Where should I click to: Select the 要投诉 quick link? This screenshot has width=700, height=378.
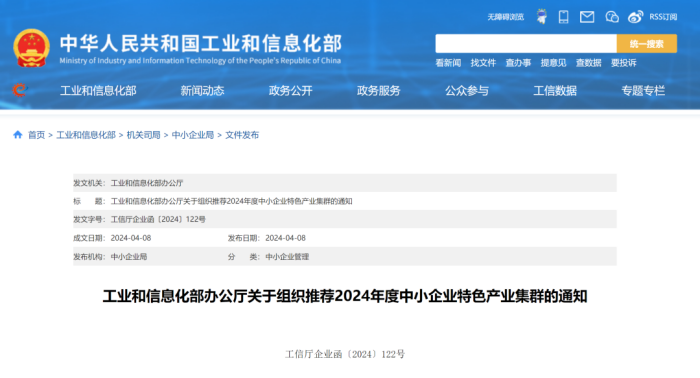[x=624, y=63]
